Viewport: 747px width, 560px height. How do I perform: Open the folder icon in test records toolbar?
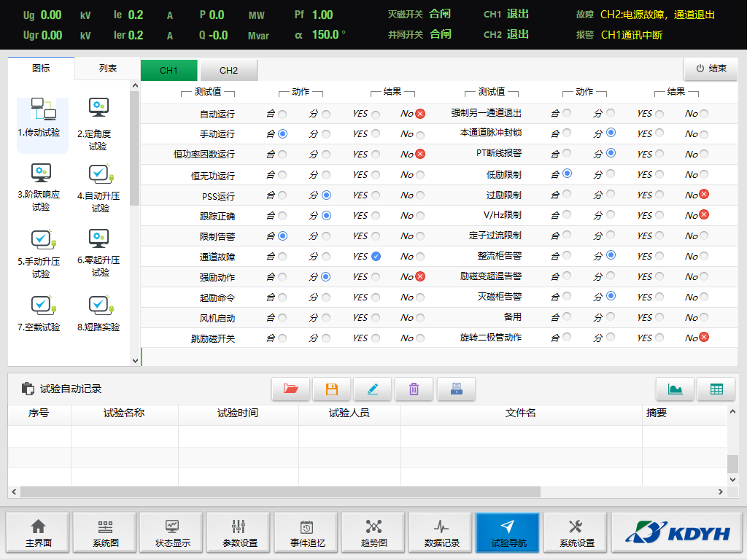(291, 389)
